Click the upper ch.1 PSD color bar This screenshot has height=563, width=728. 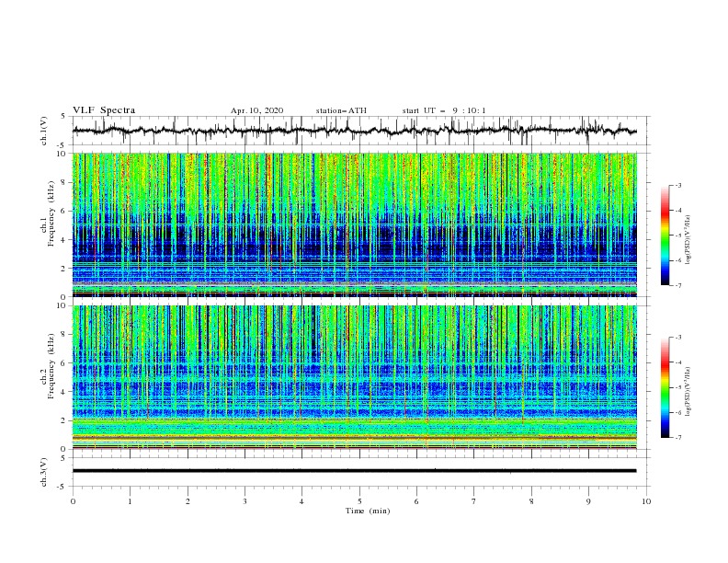[665, 236]
